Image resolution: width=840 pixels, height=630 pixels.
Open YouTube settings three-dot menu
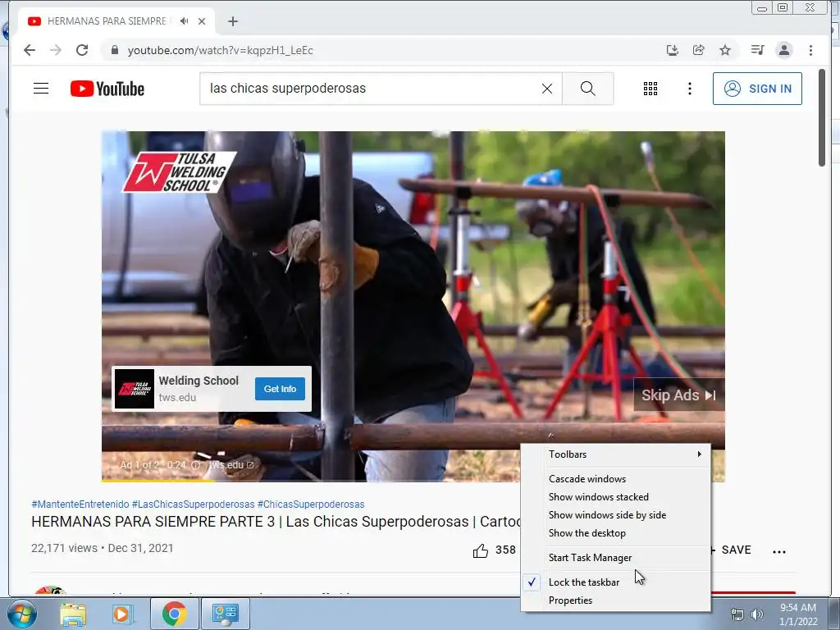690,89
